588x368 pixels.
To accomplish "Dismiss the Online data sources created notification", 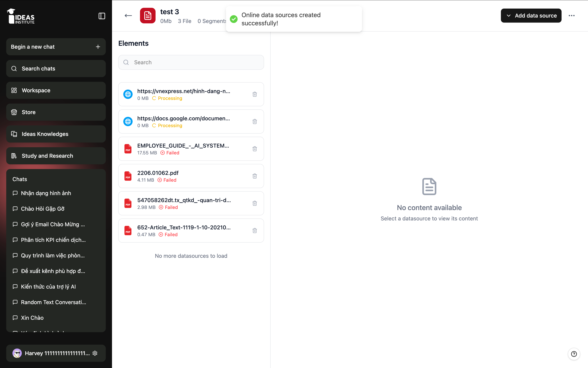I will click(294, 19).
